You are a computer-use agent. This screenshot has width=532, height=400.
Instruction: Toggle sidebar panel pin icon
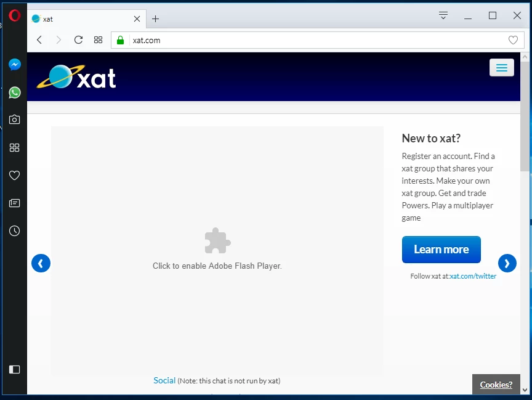coord(14,369)
